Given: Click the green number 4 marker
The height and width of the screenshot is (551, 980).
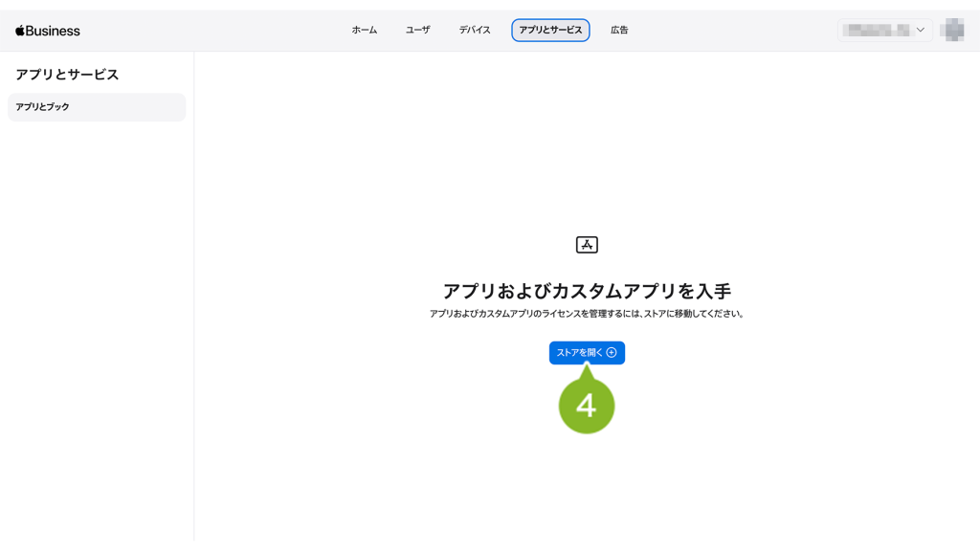Looking at the screenshot, I should tap(586, 406).
